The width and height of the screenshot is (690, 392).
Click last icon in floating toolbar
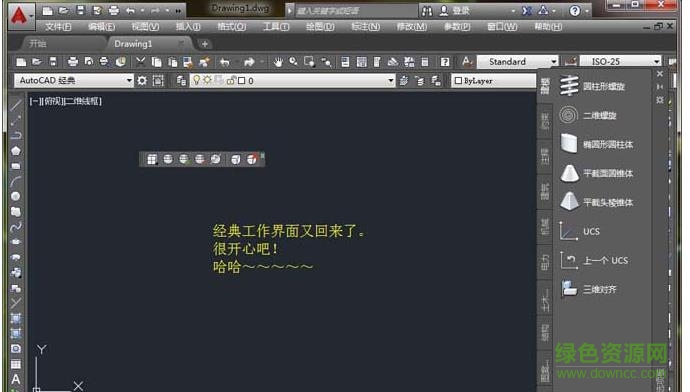click(x=251, y=159)
